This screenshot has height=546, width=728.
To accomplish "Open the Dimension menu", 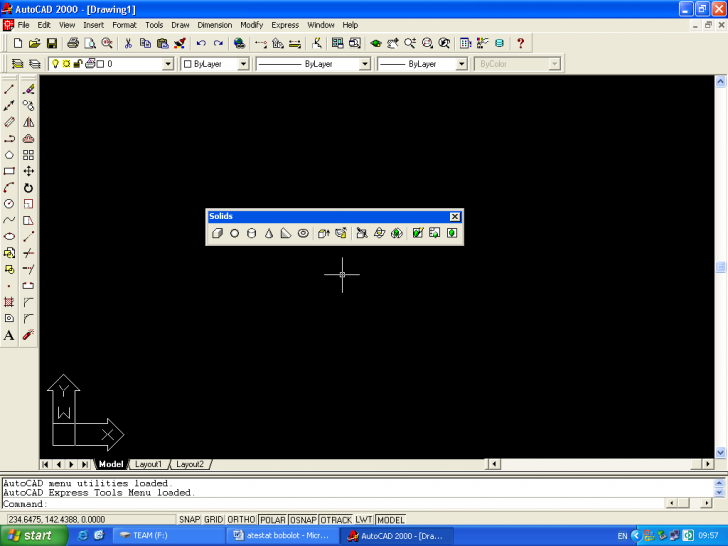I will pos(214,25).
